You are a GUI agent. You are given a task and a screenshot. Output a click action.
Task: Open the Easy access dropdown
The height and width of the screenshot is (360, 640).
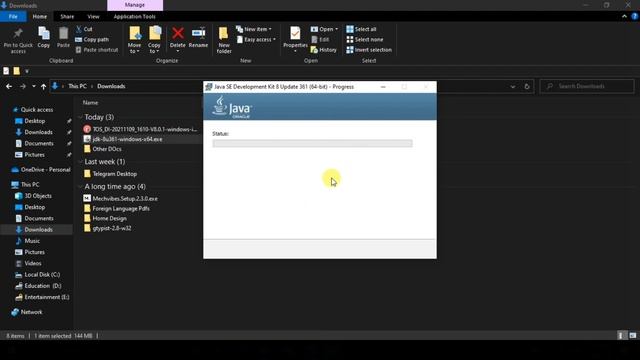point(256,40)
